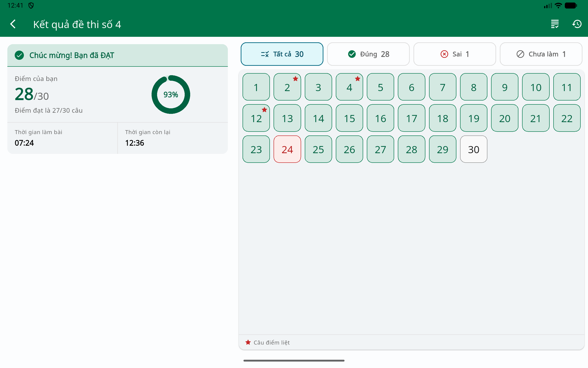Click the 93% circular progress ring

(x=171, y=95)
